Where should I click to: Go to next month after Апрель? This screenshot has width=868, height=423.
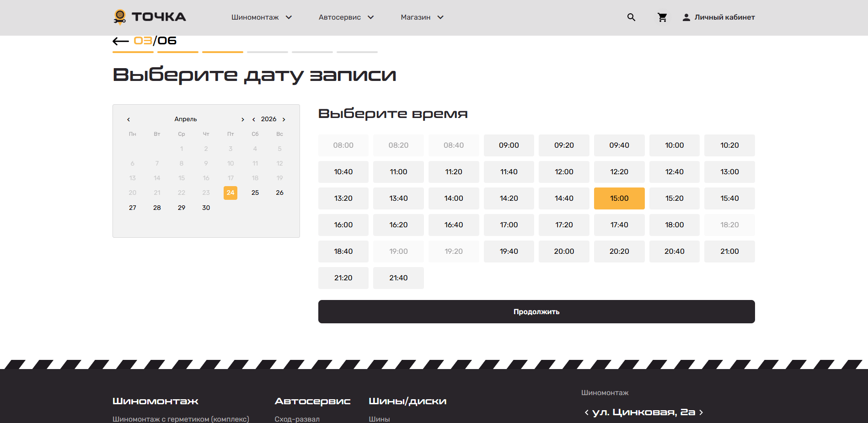[243, 119]
